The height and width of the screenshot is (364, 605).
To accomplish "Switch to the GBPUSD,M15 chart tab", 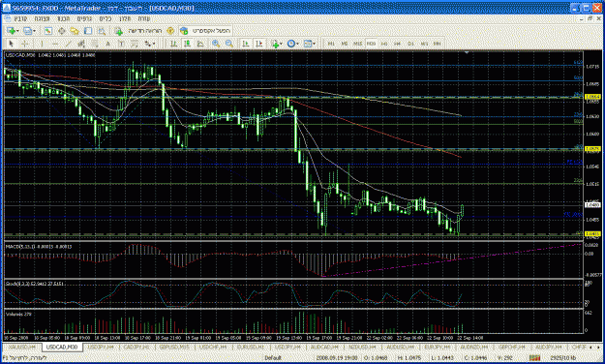I will 174,347.
